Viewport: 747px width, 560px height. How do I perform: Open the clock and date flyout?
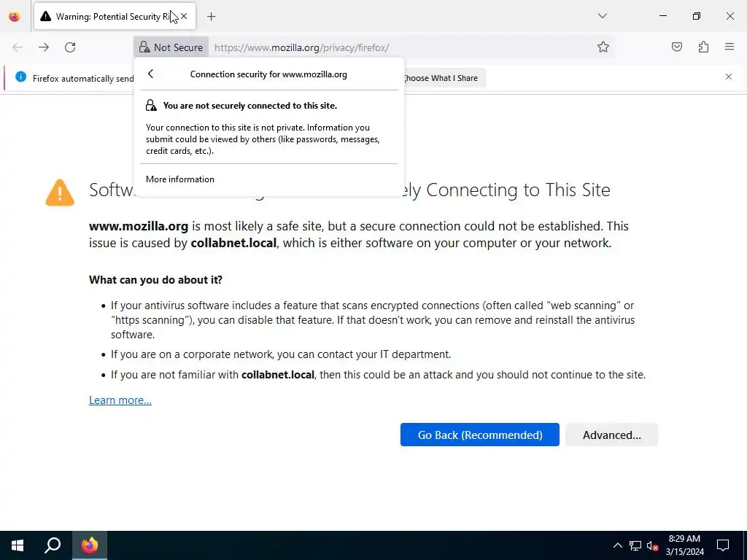[x=684, y=545]
